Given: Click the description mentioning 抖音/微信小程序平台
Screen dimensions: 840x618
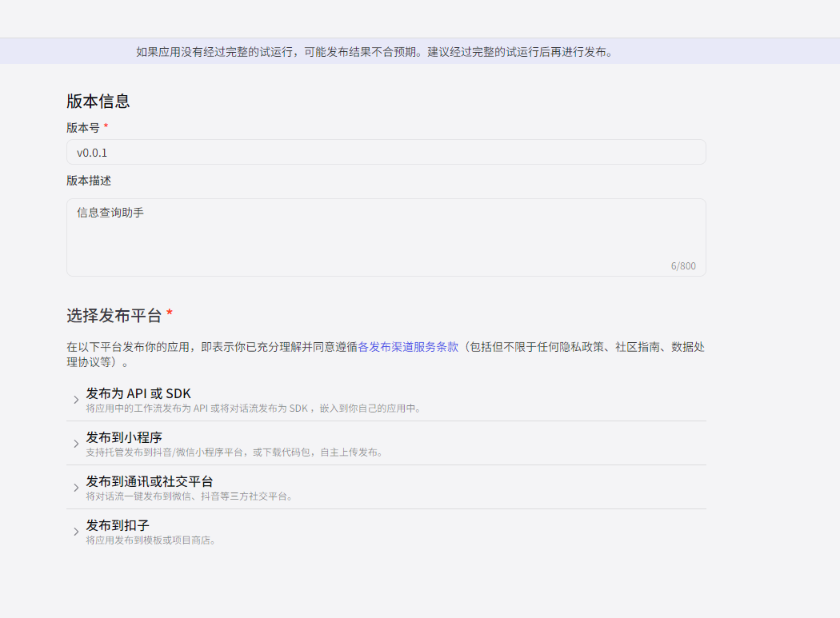Looking at the screenshot, I should (x=234, y=453).
